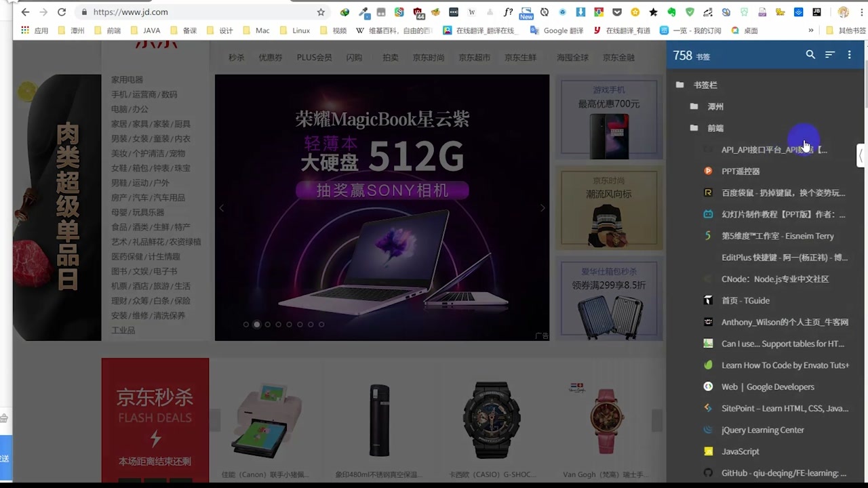This screenshot has width=868, height=488.
Task: Open the 应用 apps shortcut
Action: 35,30
